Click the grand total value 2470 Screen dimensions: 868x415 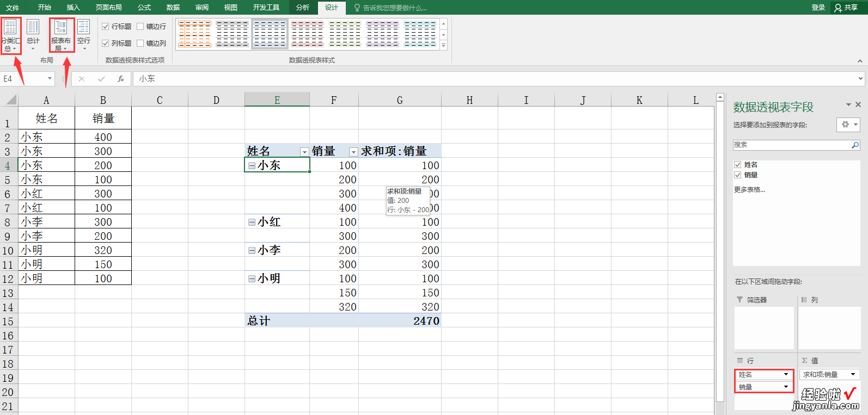click(x=400, y=321)
